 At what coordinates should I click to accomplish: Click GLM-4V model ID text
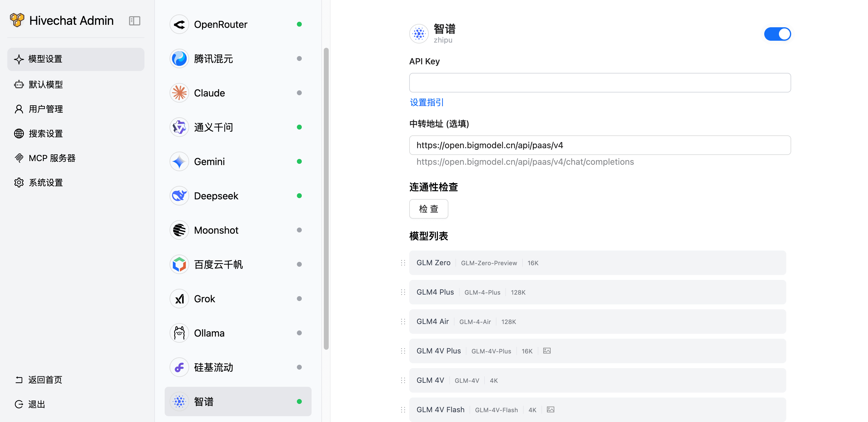pos(467,381)
